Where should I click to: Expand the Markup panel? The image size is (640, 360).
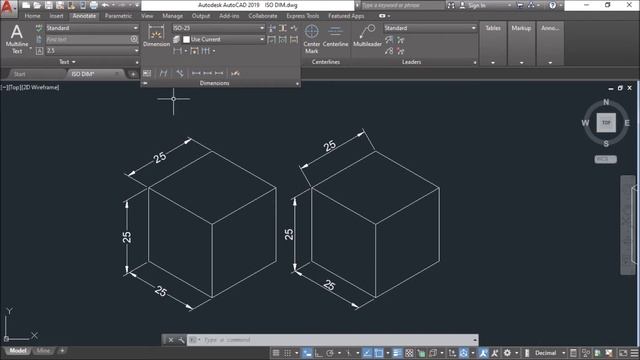pos(521,44)
